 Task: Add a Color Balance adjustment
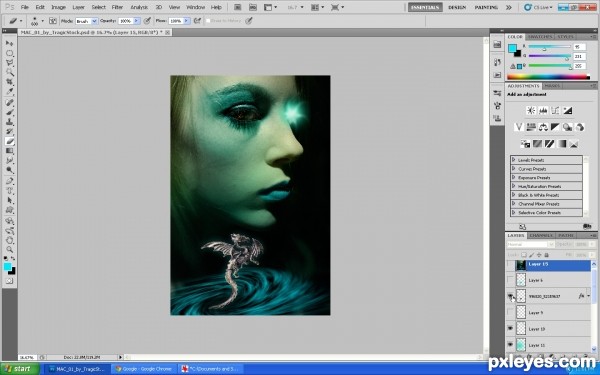coord(543,127)
